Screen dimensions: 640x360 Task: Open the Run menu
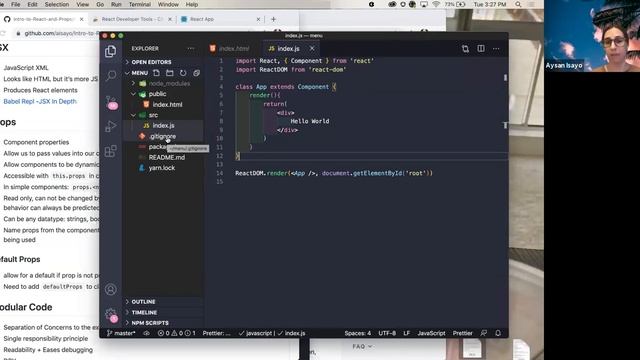click(116, 4)
